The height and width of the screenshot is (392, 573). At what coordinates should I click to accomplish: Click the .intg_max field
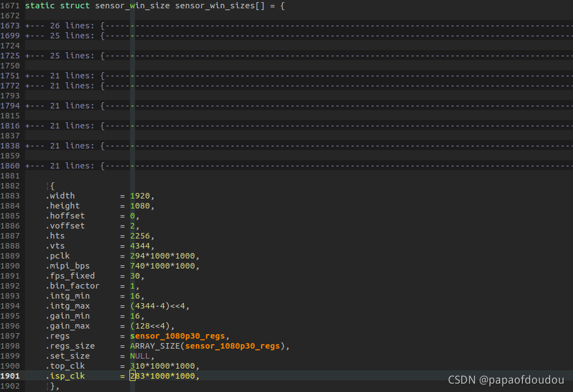tap(68, 306)
